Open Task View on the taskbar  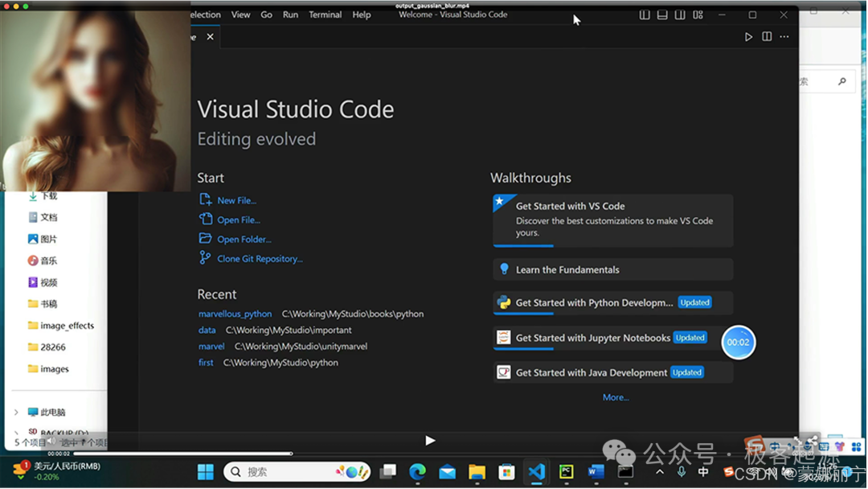pyautogui.click(x=388, y=472)
